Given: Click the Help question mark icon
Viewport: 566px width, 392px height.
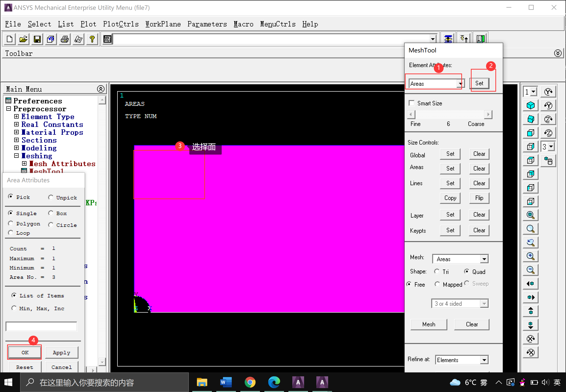Looking at the screenshot, I should coord(92,39).
